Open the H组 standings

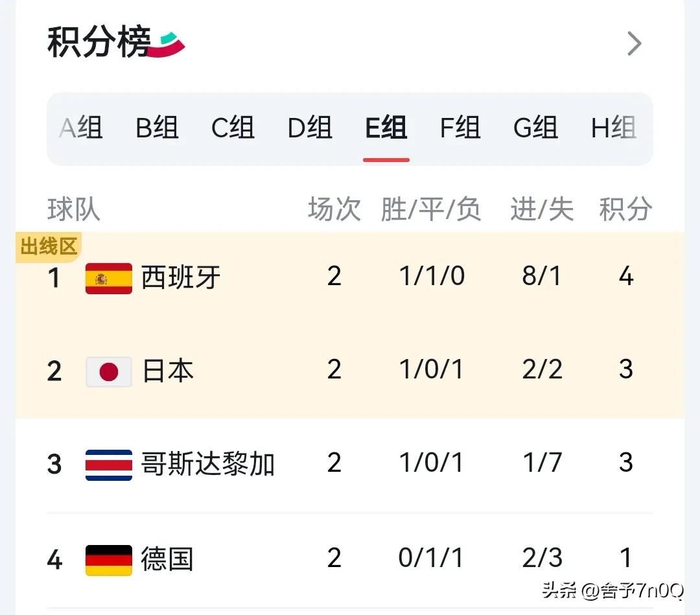(x=613, y=128)
